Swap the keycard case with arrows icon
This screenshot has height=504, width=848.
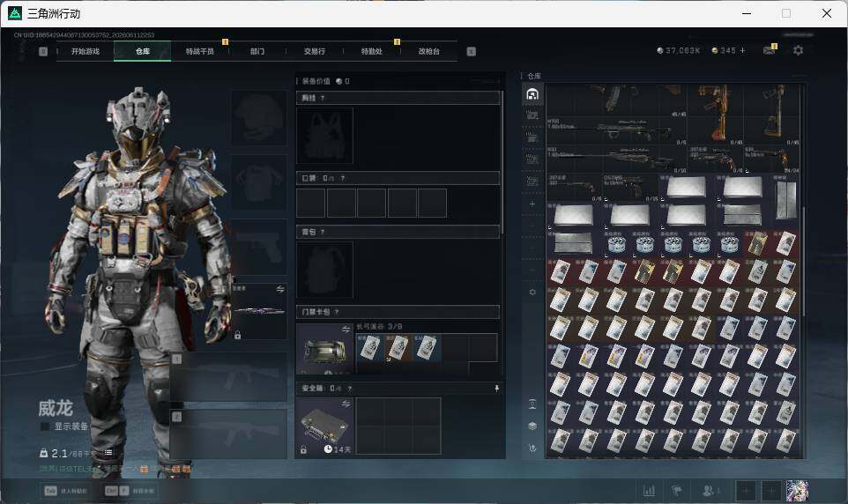coord(346,330)
